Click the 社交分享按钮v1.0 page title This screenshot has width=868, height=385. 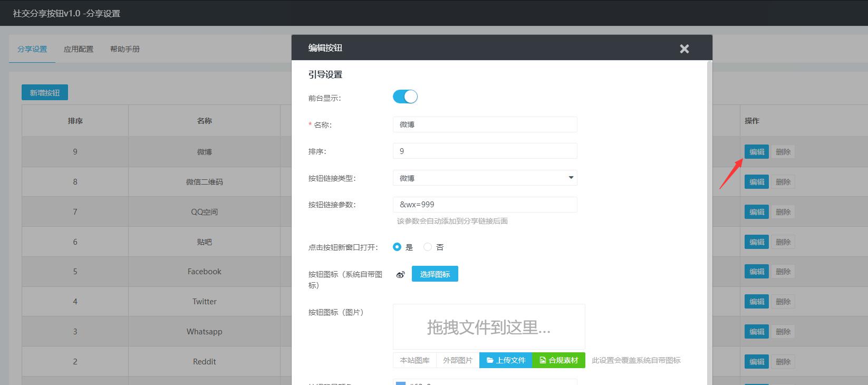coord(66,13)
